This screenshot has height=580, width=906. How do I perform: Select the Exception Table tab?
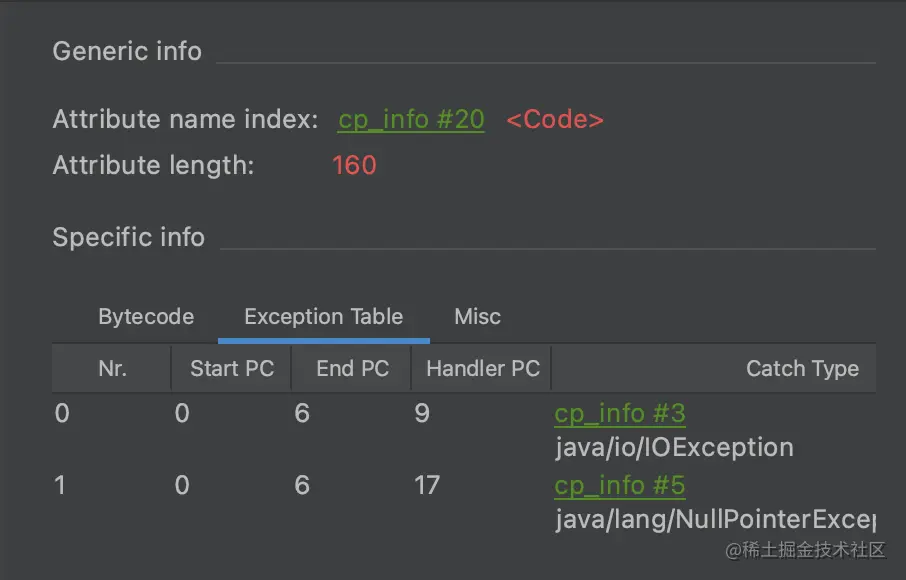[x=323, y=317]
